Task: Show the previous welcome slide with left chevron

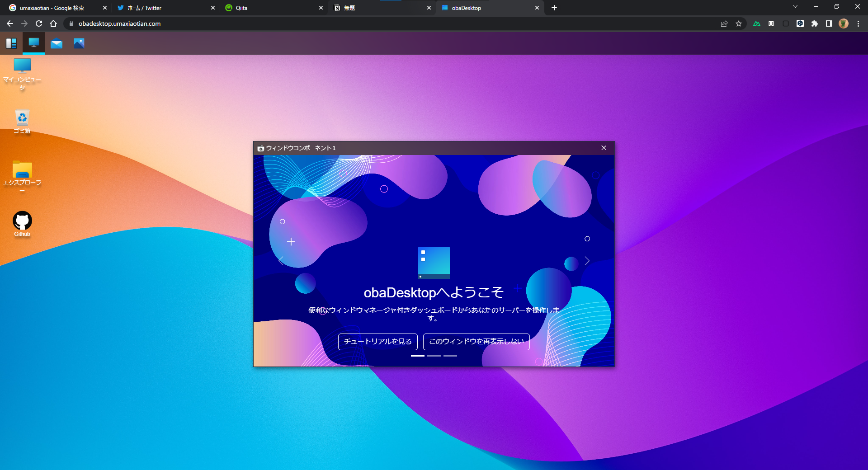Action: coord(281,261)
